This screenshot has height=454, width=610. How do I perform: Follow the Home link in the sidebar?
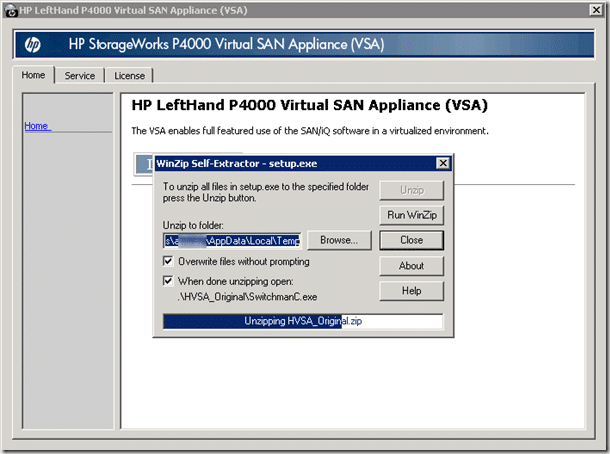tap(37, 126)
